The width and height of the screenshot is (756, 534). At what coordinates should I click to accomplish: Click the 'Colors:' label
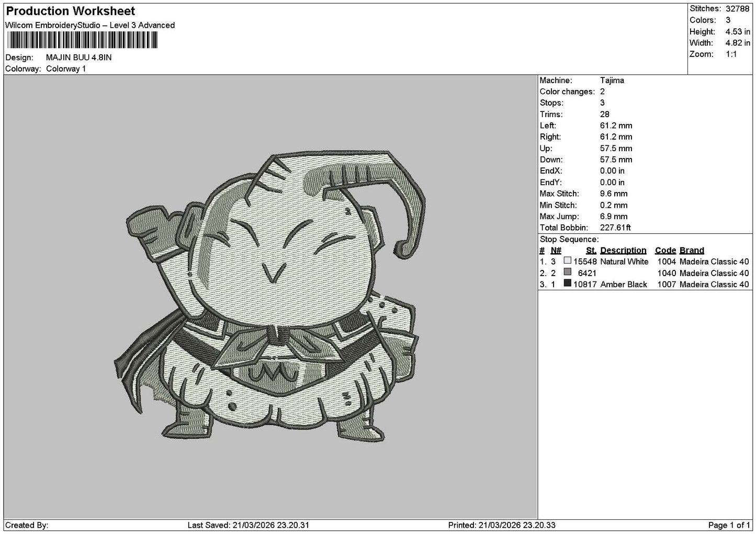(x=703, y=20)
